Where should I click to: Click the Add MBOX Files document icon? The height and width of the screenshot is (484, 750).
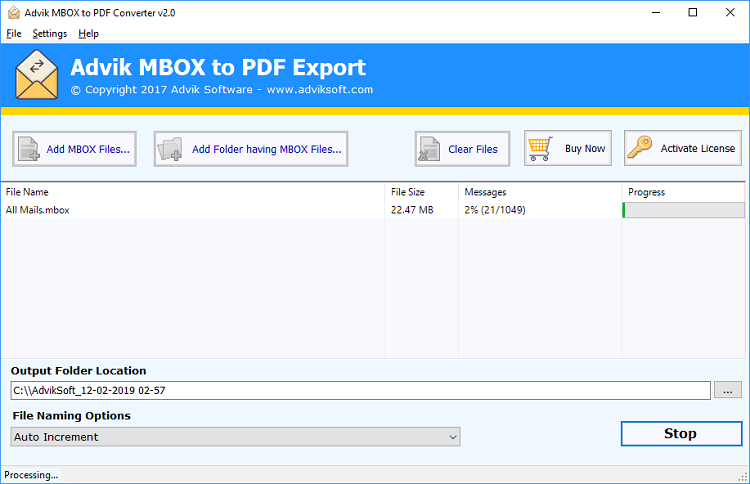[29, 149]
